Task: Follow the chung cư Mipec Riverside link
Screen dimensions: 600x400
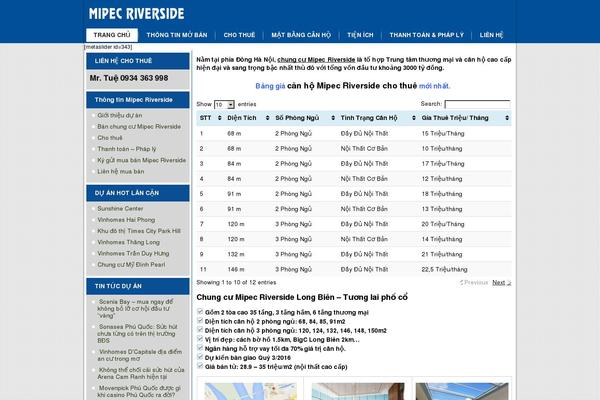Action: pos(316,60)
